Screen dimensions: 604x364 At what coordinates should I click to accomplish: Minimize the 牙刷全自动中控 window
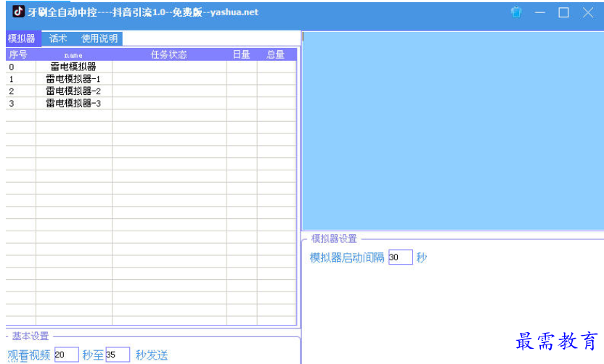[x=540, y=13]
